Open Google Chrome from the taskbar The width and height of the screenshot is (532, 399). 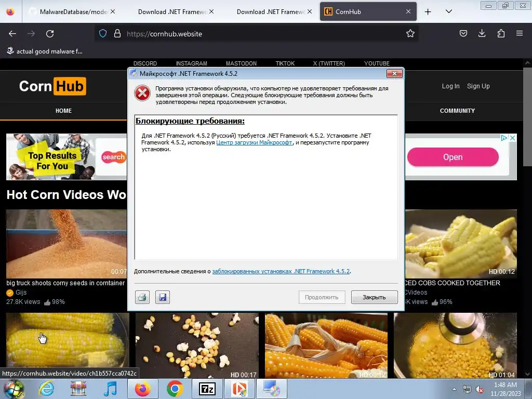[175, 389]
